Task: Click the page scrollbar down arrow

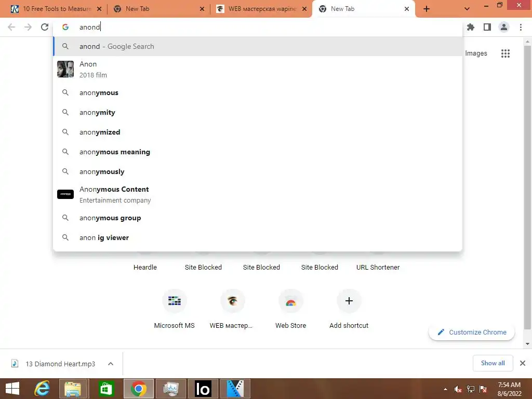Action: click(527, 344)
